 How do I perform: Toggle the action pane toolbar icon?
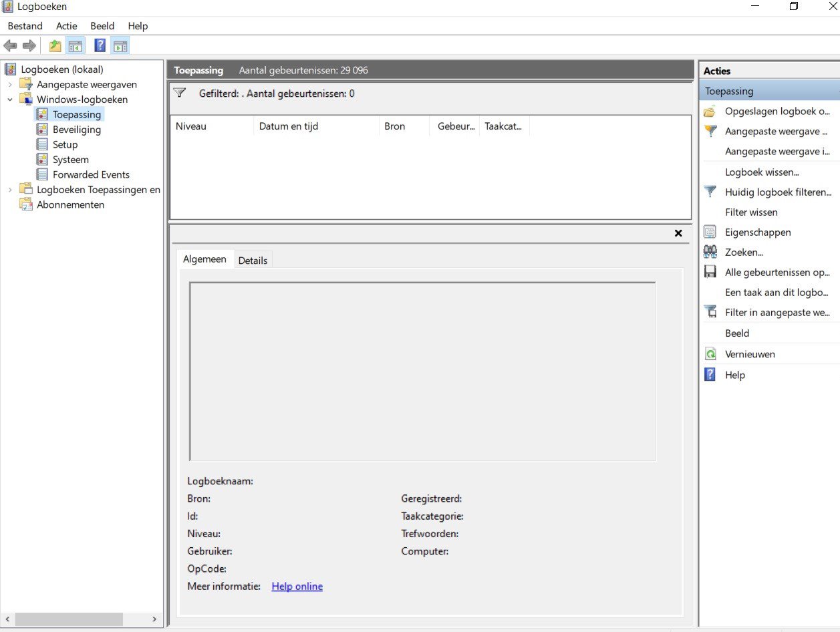(120, 46)
